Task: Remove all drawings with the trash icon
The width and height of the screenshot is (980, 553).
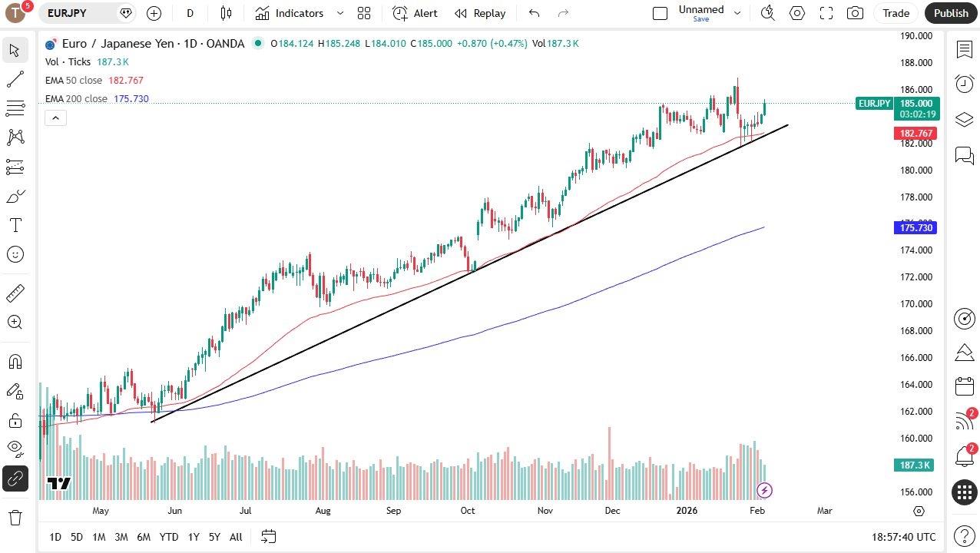Action: click(x=15, y=518)
